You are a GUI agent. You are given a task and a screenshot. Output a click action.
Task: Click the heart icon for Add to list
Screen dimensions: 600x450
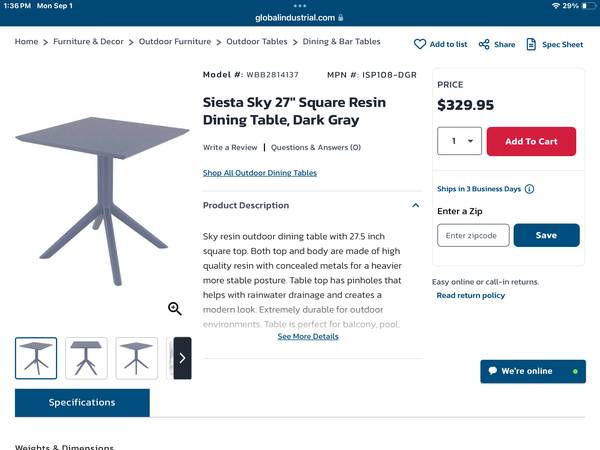pyautogui.click(x=420, y=44)
